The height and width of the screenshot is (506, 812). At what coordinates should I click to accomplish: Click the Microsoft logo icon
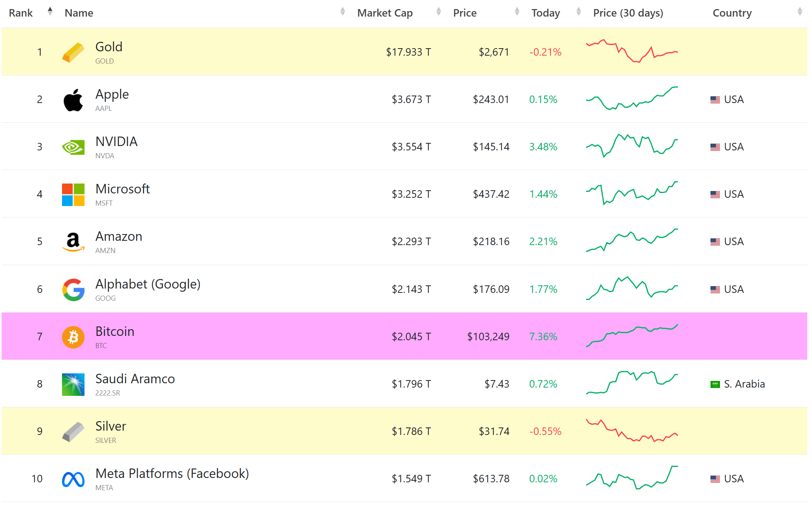[73, 195]
